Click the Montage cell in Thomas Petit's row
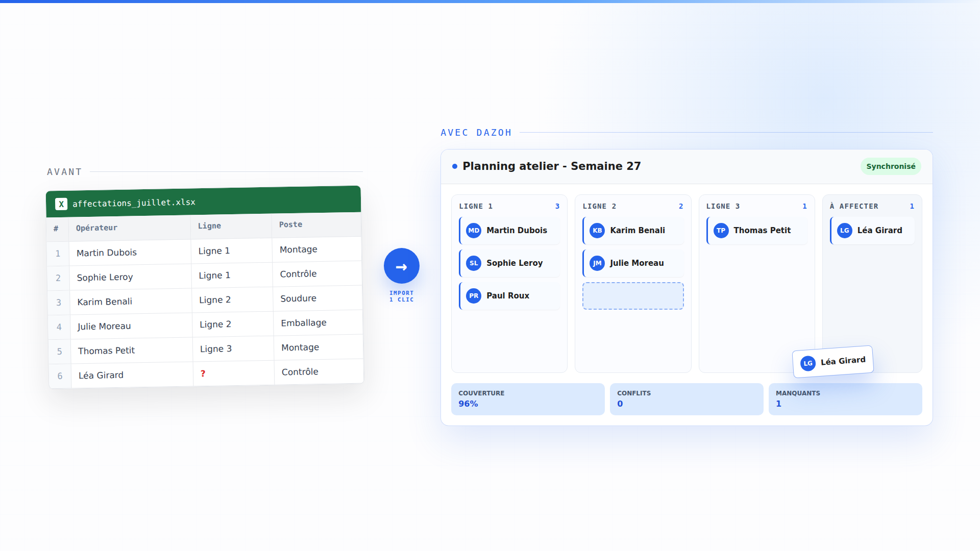Viewport: 980px width, 551px height. pyautogui.click(x=318, y=347)
